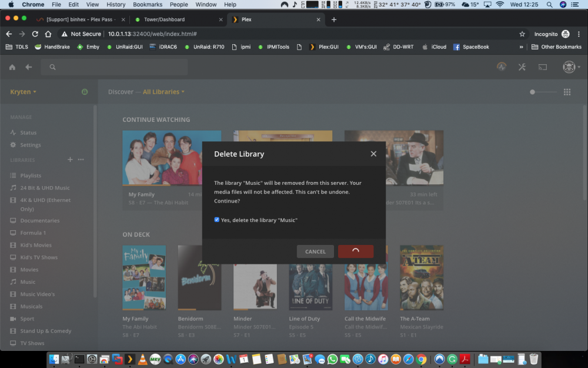Open the Plex activity icon
Viewport: 588px width, 368px height.
click(x=502, y=67)
